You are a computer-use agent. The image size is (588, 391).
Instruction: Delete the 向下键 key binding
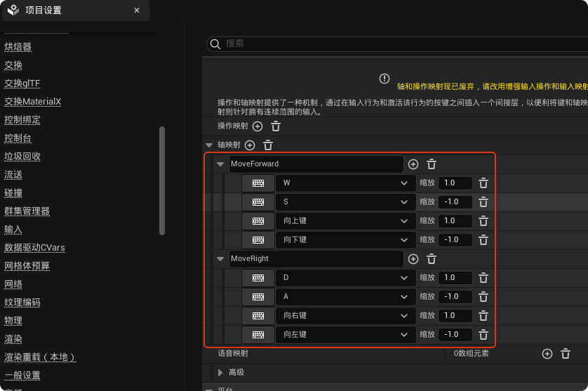(483, 240)
